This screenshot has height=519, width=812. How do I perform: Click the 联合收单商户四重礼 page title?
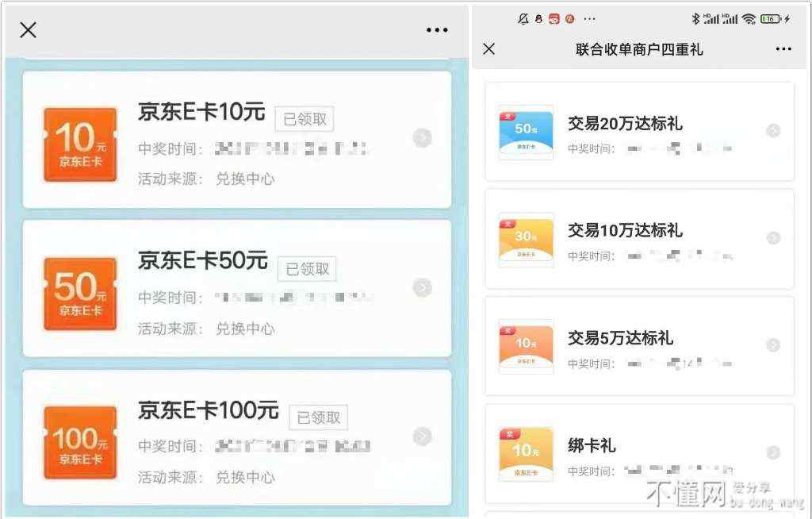tap(640, 49)
